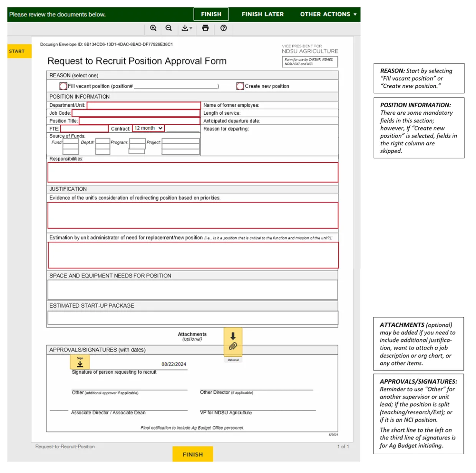Click the page indicator showing 1 of 1
The image size is (476, 473).
click(343, 446)
